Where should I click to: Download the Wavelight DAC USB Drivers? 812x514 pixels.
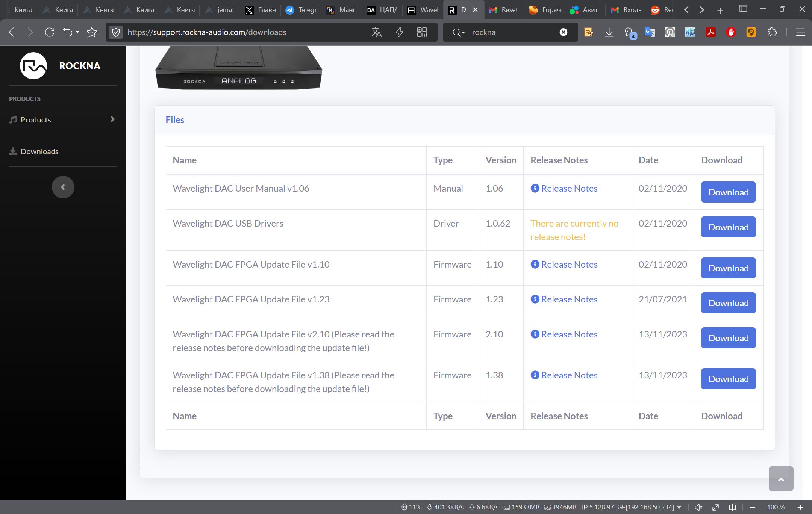pyautogui.click(x=728, y=227)
